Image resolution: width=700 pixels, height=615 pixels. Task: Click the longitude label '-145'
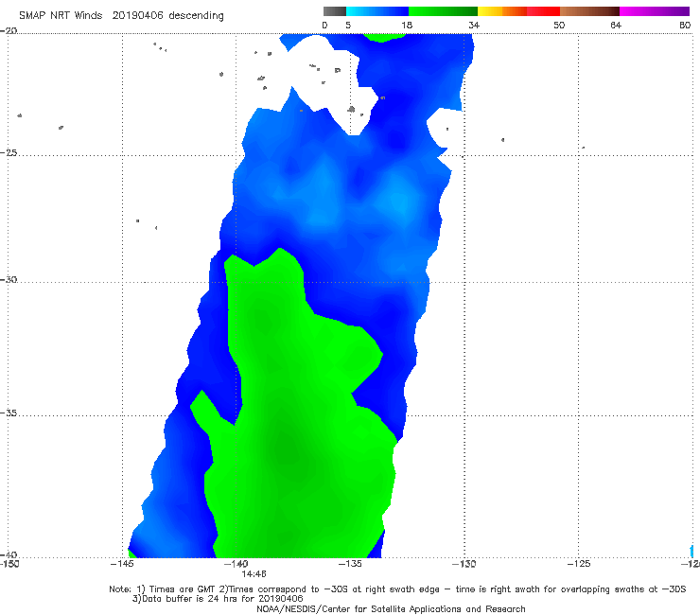122,564
